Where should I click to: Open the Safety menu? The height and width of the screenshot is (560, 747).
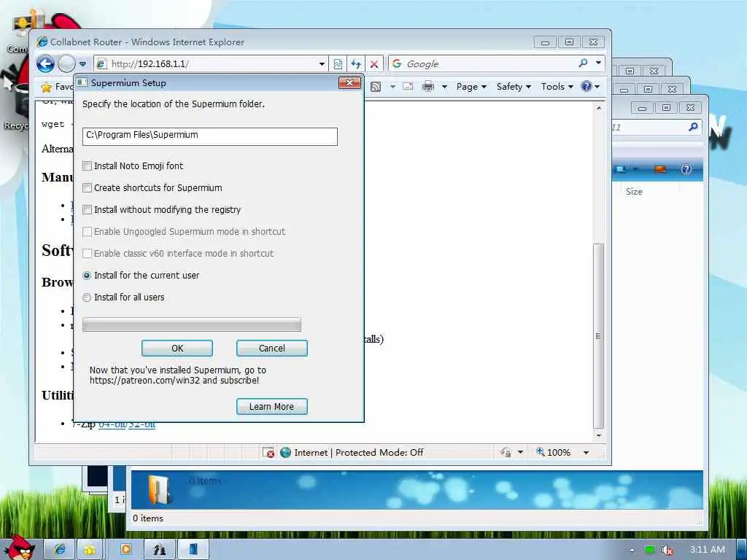point(514,87)
